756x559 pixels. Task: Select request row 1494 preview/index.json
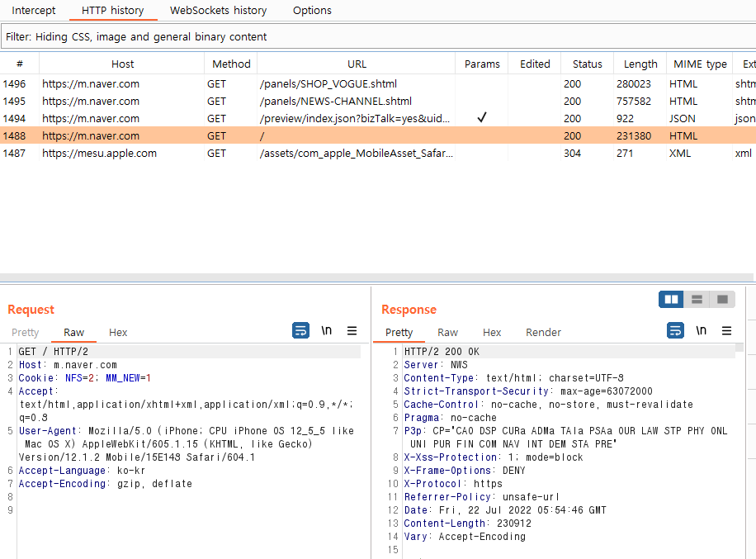(378, 119)
